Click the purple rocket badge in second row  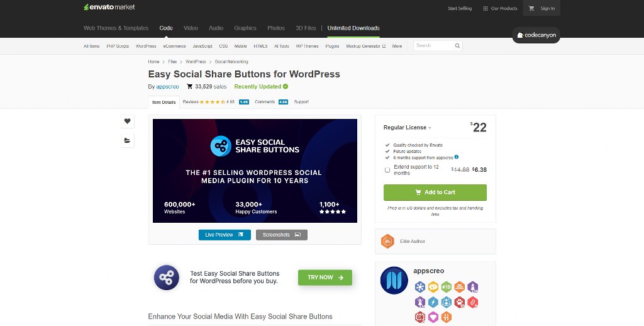[x=419, y=302]
